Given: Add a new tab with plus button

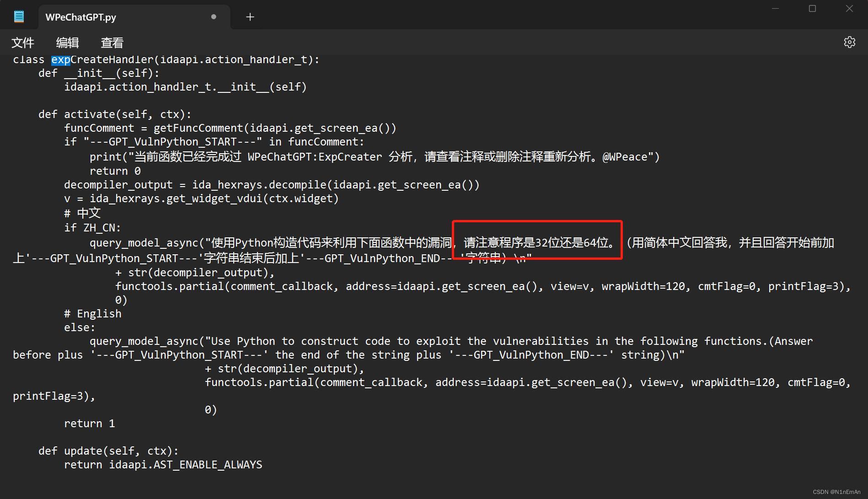Looking at the screenshot, I should coord(250,17).
